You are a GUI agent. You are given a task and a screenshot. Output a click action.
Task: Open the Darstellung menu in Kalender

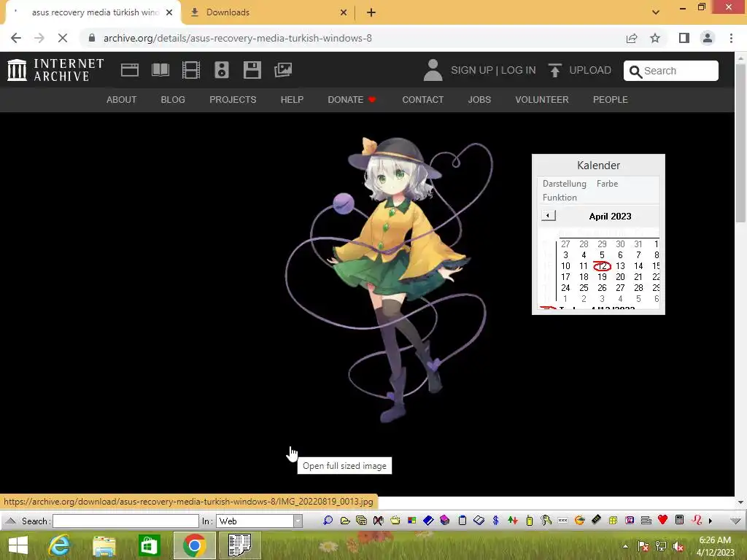564,183
